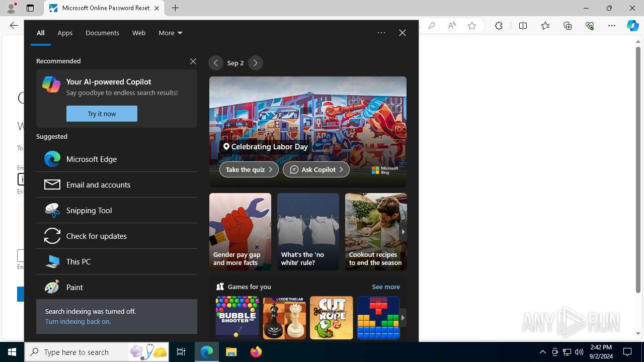Open Cut the Rope game tile
The width and height of the screenshot is (644, 362).
pyautogui.click(x=331, y=318)
